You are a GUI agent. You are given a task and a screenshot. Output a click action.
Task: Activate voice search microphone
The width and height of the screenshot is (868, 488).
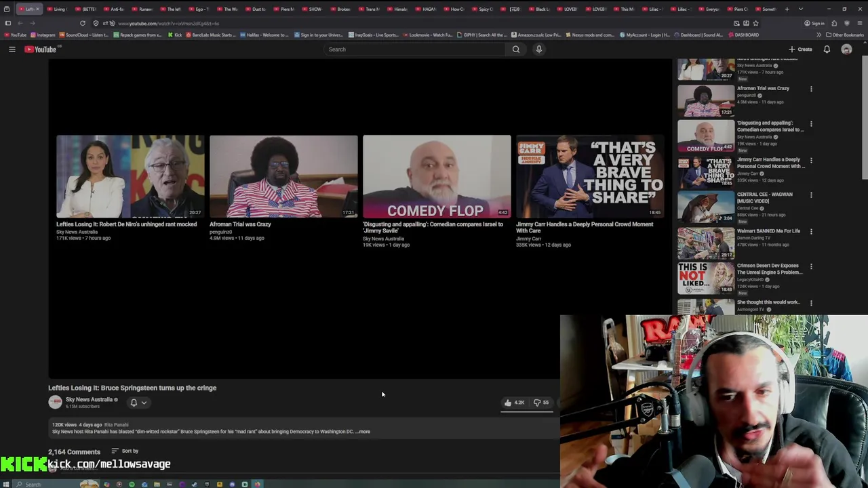539,49
